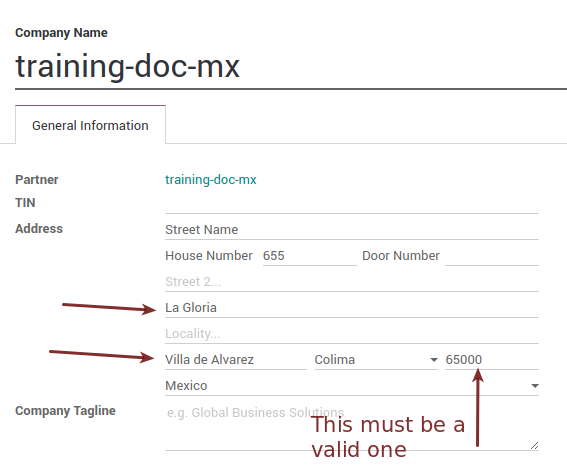
Task: Click the Company Name label
Action: click(61, 33)
